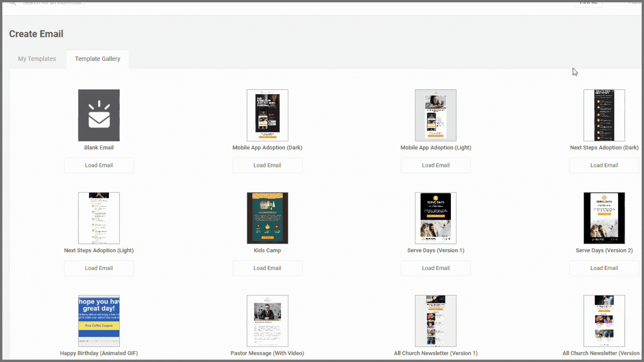Click the Mobile App Adoption (Light) template name

[x=435, y=147]
